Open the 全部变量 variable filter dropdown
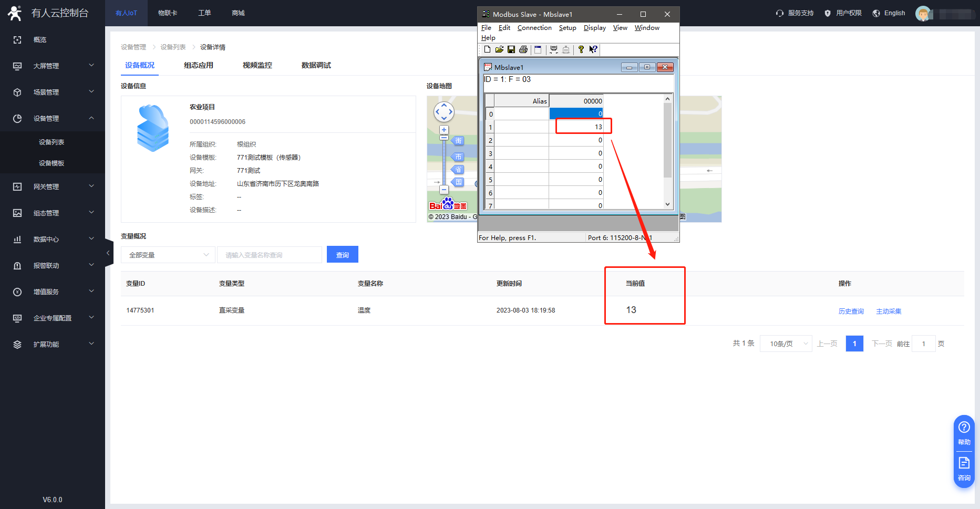Image resolution: width=980 pixels, height=509 pixels. pos(168,255)
